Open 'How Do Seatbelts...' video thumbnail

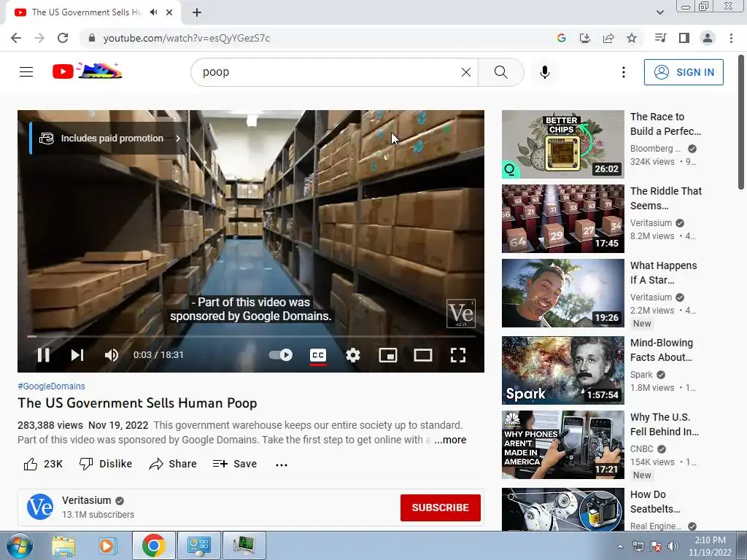click(562, 509)
